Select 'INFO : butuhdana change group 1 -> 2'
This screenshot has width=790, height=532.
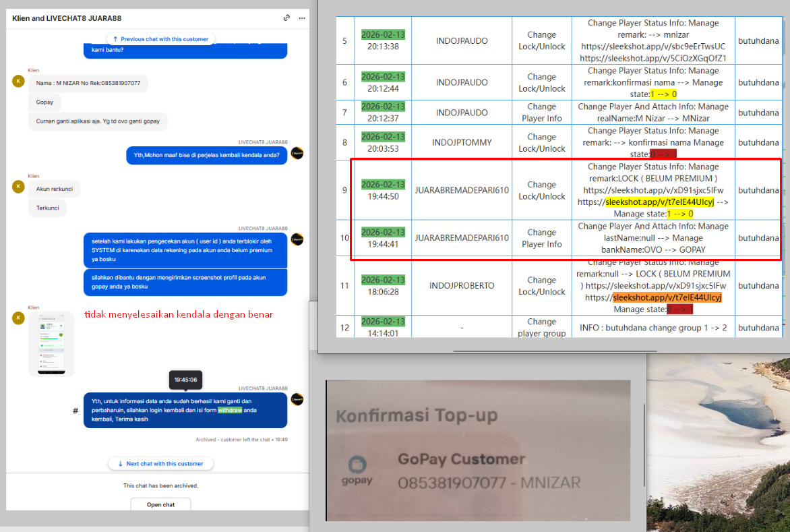[x=653, y=328]
